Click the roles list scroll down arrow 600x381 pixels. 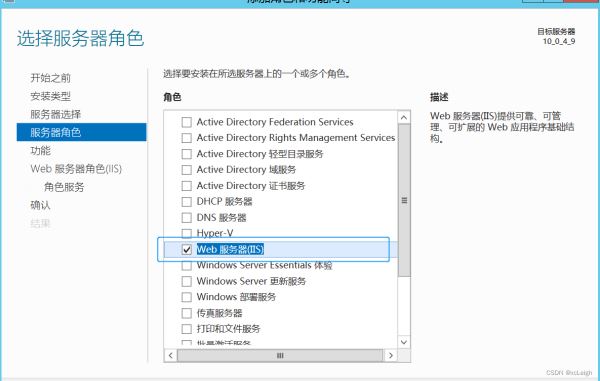(x=404, y=342)
